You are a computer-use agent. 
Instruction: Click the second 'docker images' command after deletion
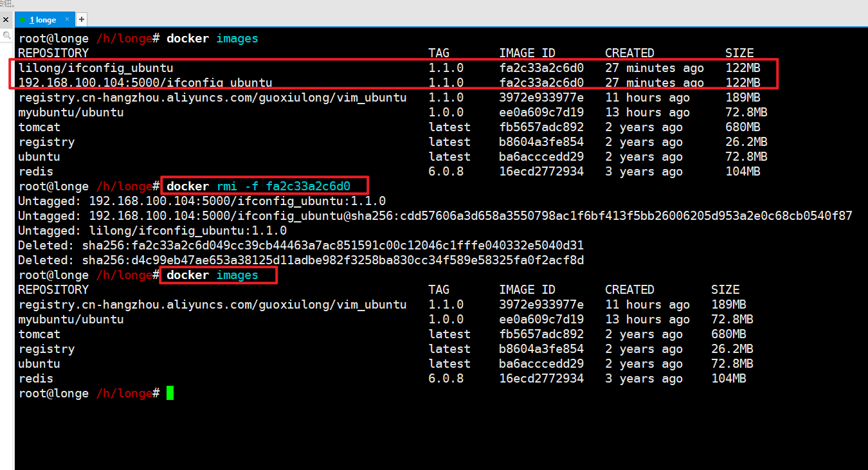[x=212, y=275]
